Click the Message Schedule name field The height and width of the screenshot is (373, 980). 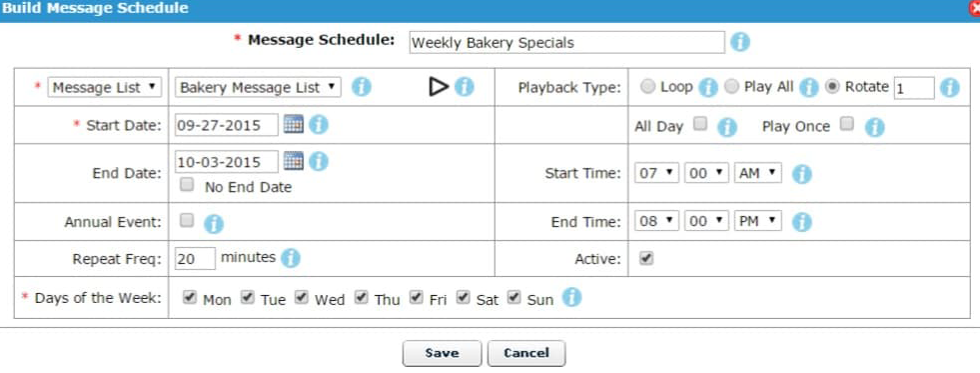pyautogui.click(x=566, y=43)
